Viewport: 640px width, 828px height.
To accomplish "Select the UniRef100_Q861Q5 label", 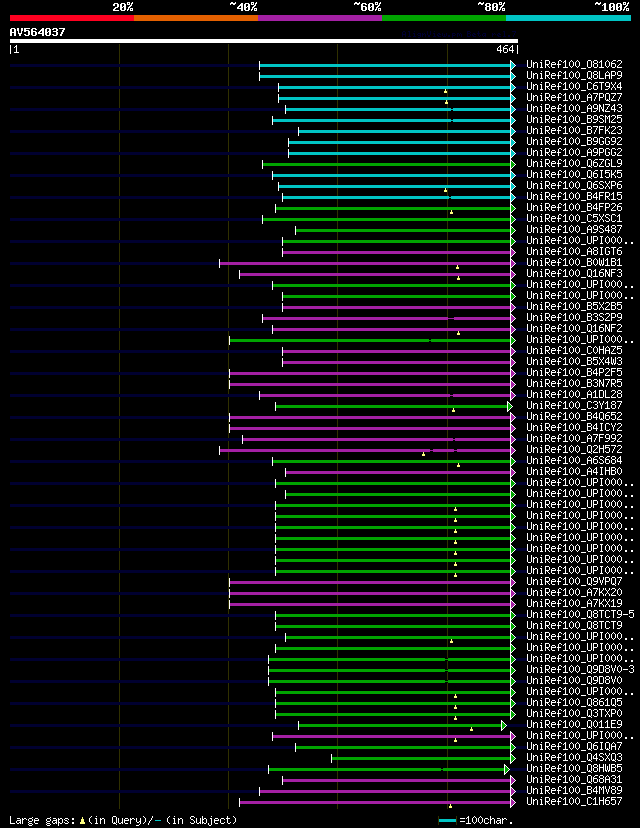I will pyautogui.click(x=574, y=702).
